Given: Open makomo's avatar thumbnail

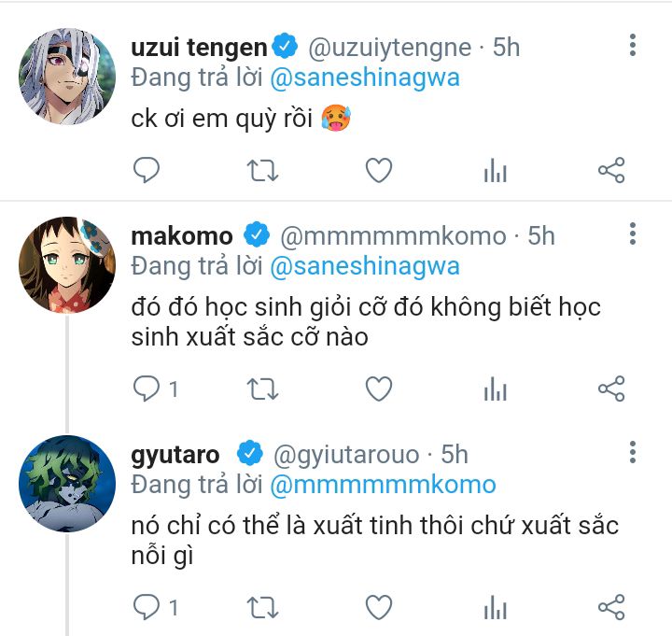Looking at the screenshot, I should click(x=67, y=265).
